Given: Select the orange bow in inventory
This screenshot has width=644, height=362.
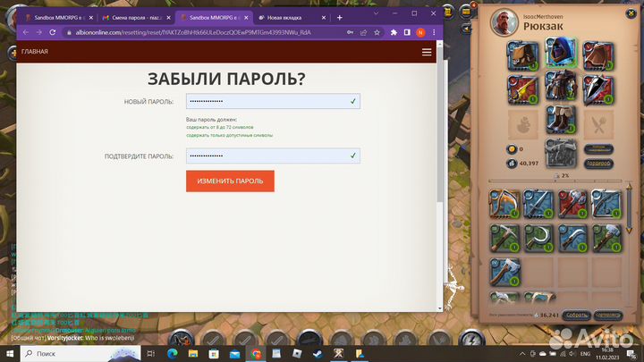Looking at the screenshot, I should click(504, 204).
